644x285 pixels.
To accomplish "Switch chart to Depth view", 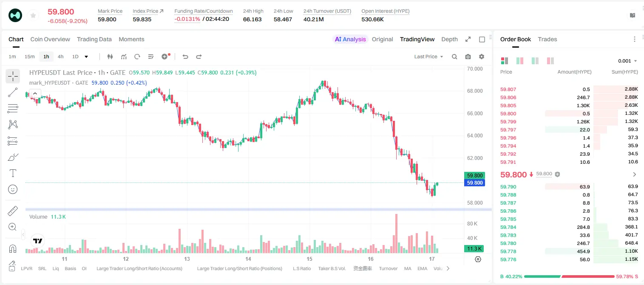I will 449,39.
